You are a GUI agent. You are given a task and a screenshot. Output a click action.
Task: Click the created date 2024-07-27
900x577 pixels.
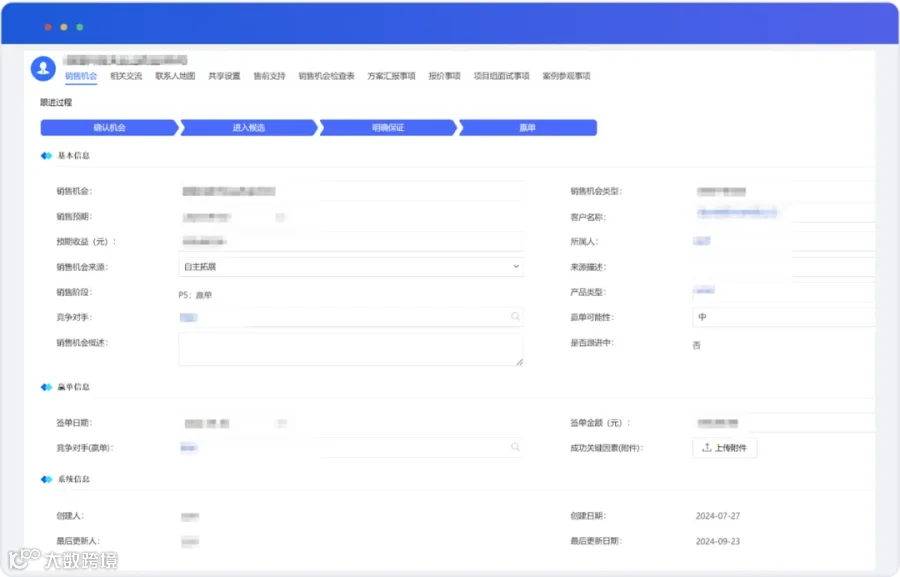click(x=717, y=516)
